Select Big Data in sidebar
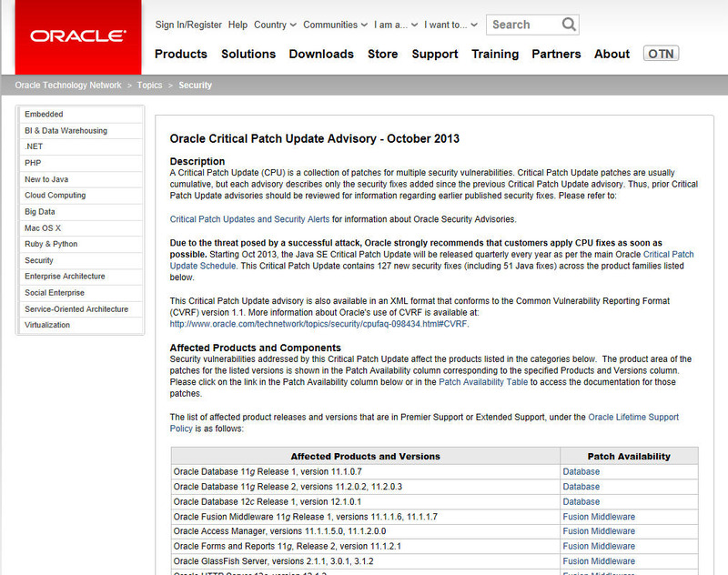 click(x=40, y=211)
